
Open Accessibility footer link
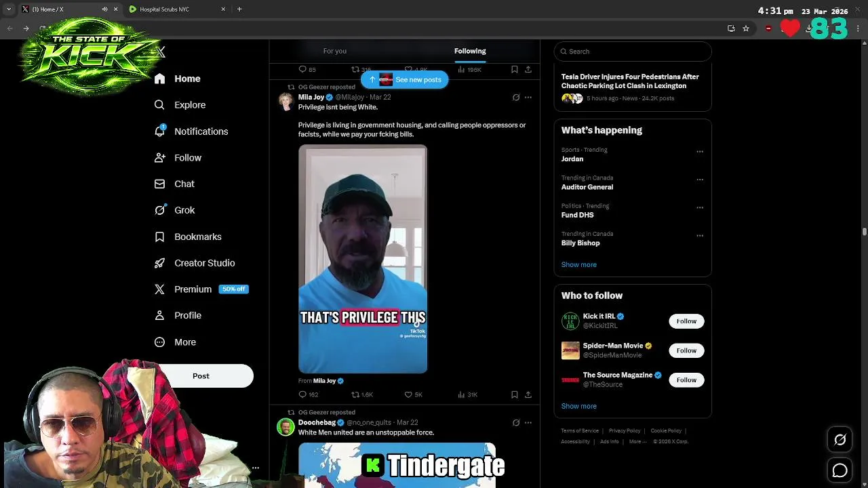[x=575, y=442]
